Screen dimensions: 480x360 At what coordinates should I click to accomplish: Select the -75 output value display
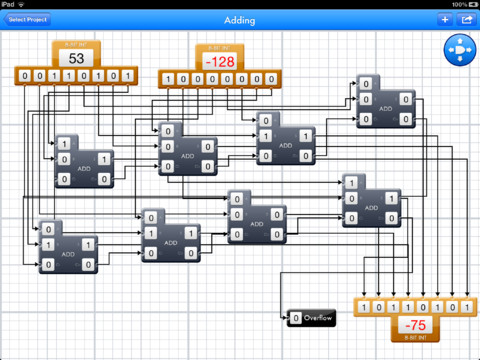tap(415, 325)
